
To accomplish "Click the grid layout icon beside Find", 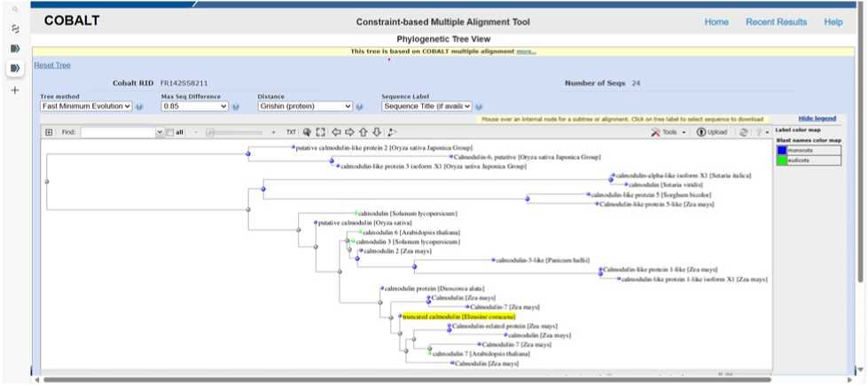I will 50,132.
